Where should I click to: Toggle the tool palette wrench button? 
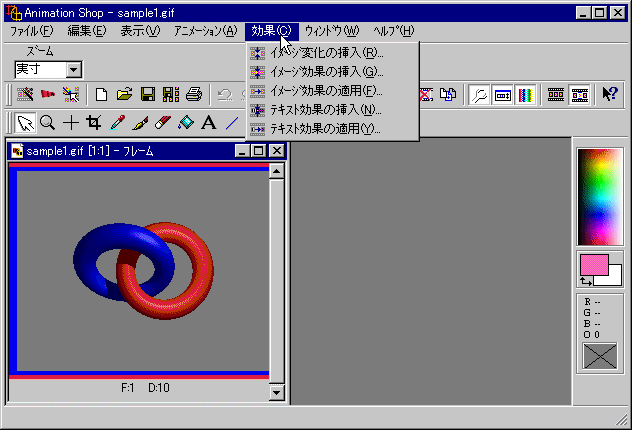pos(479,95)
